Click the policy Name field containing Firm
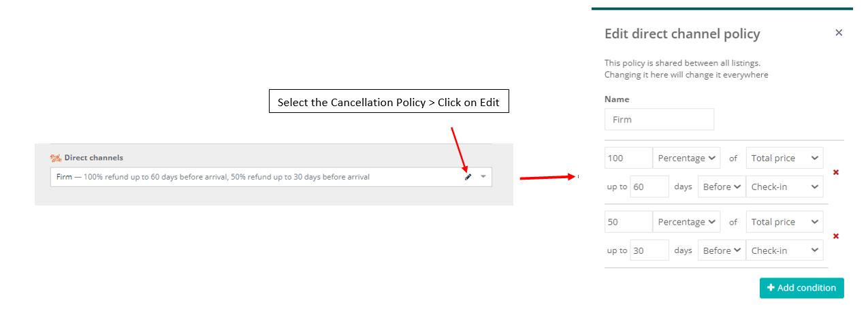The image size is (868, 315). (x=659, y=119)
